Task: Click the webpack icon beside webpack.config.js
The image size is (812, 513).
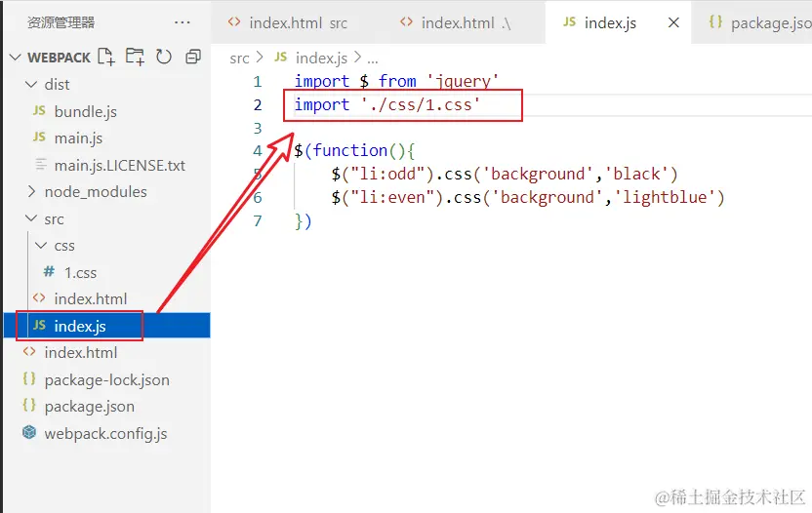Action: tap(29, 432)
